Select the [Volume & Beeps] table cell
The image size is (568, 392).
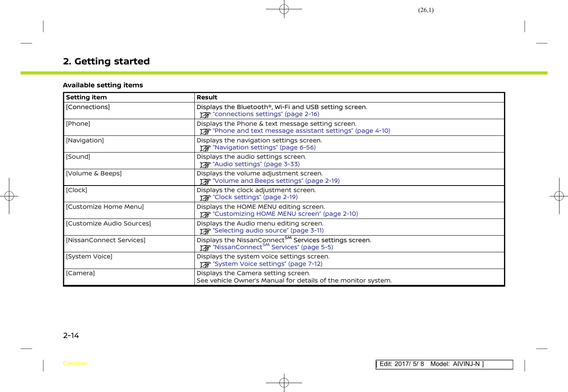coord(129,177)
